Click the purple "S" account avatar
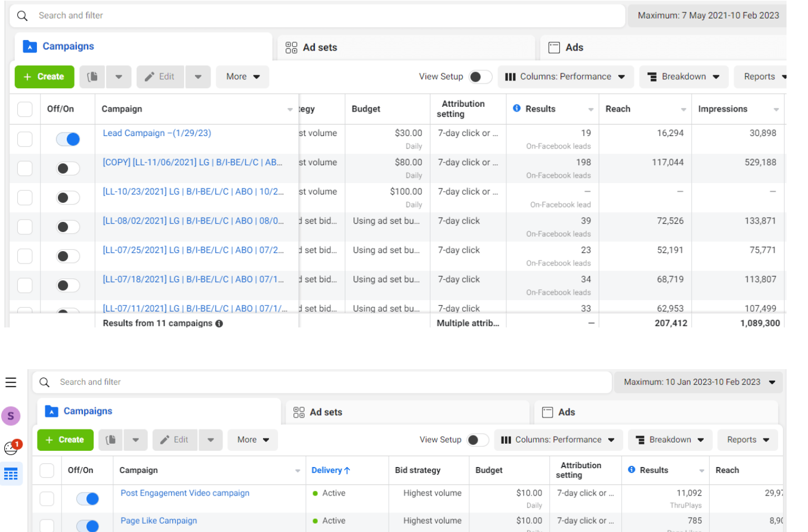 coord(11,416)
